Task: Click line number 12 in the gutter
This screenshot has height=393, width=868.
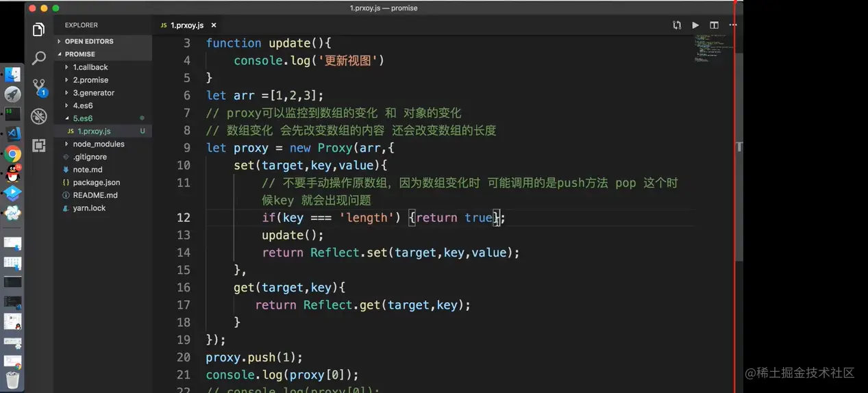Action: coord(184,218)
